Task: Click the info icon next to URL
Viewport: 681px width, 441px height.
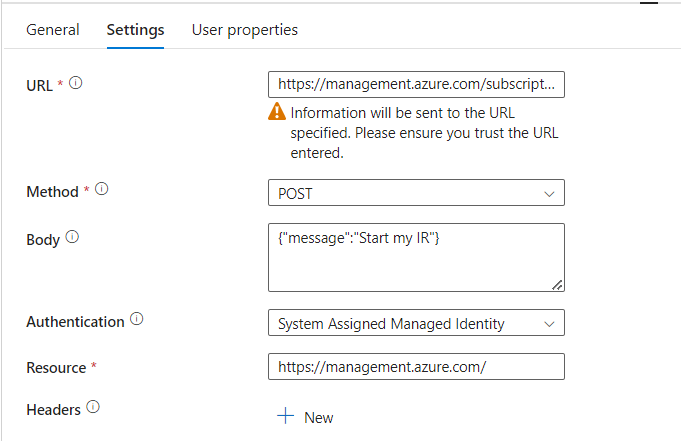Action: coord(76,84)
